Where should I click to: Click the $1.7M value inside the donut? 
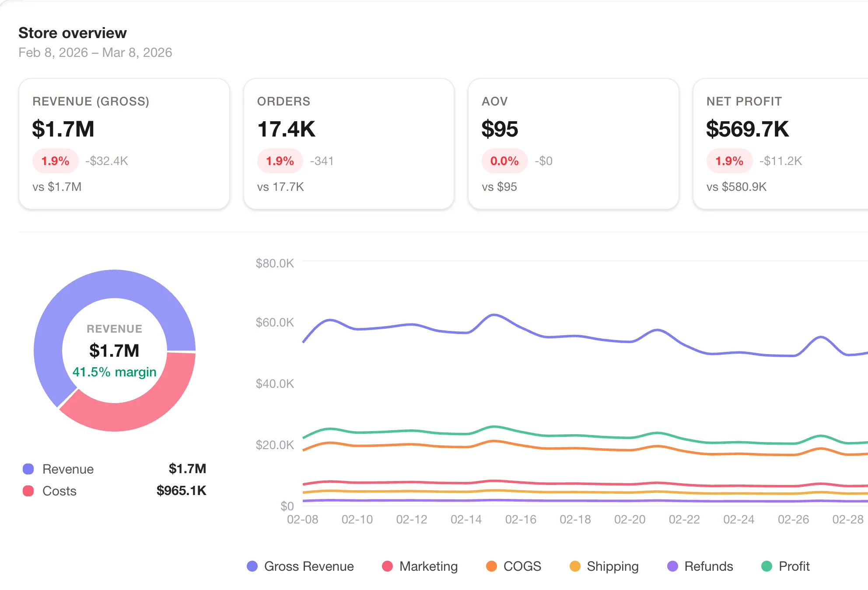(x=114, y=351)
